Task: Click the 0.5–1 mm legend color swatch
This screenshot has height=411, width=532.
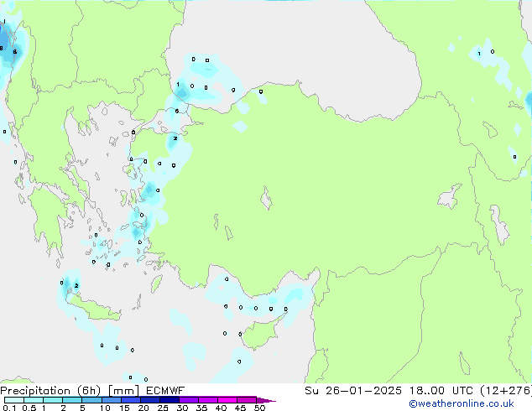Action: 34,400
